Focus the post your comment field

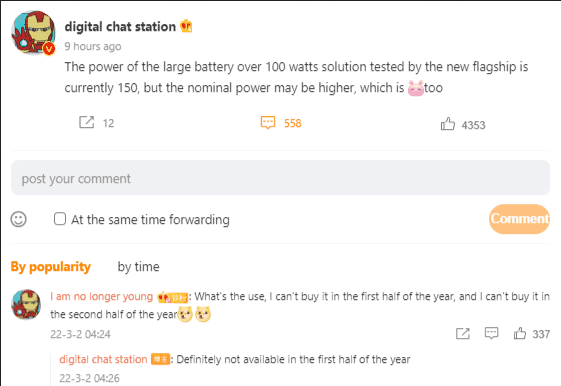point(280,178)
